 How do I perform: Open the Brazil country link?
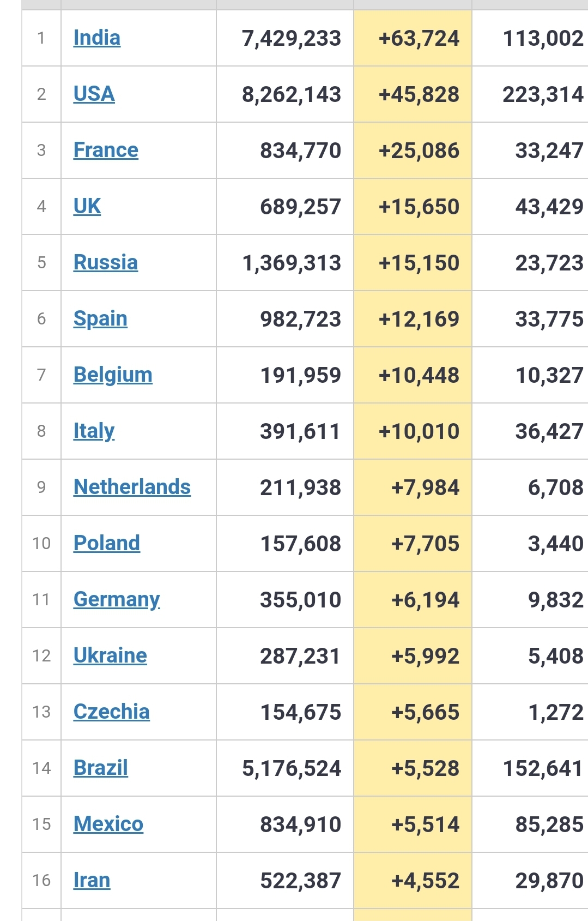(x=101, y=768)
